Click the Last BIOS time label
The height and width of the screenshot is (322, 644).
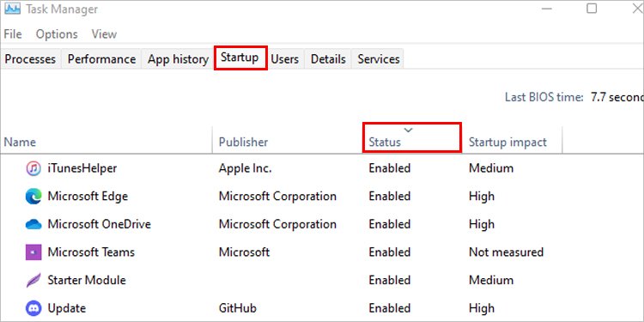544,97
